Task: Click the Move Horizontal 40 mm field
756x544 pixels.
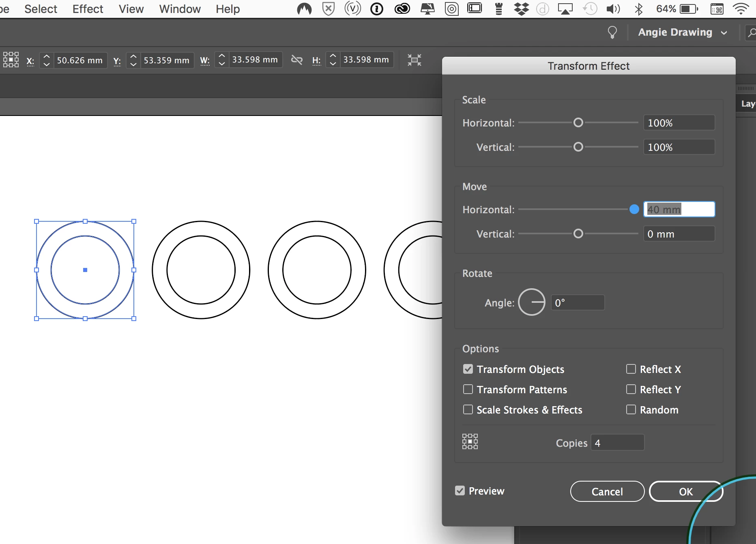Action: (679, 209)
